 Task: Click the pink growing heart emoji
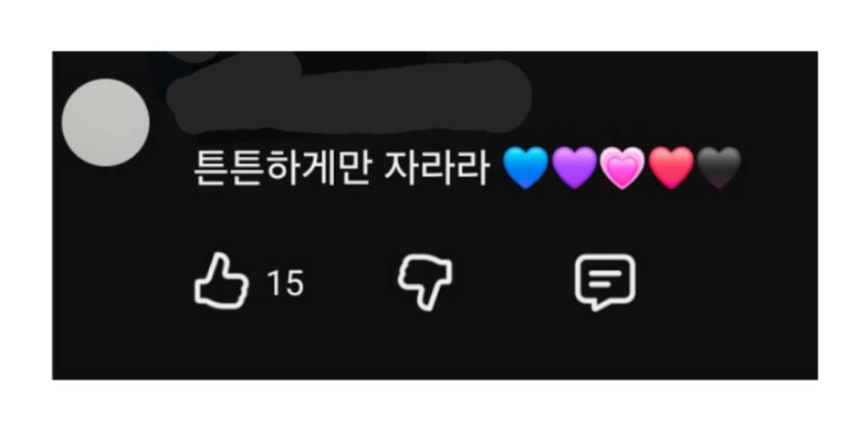tap(622, 167)
